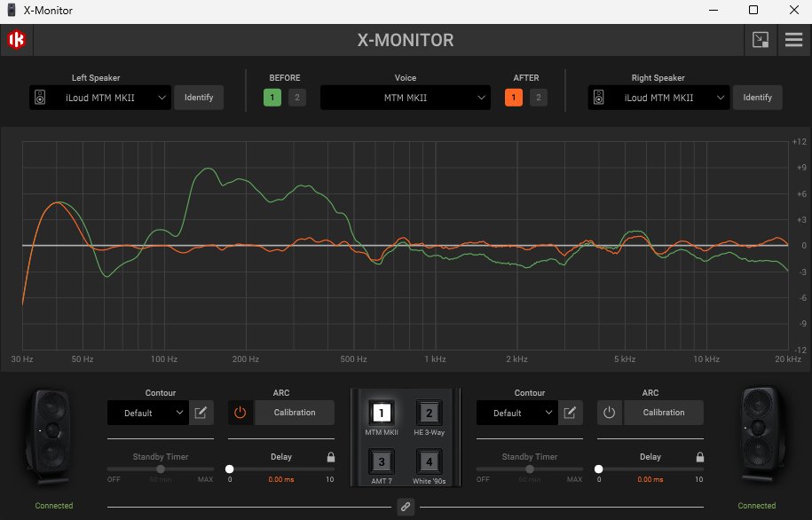Click the right Delay lock icon
Image resolution: width=812 pixels, height=520 pixels.
click(700, 457)
